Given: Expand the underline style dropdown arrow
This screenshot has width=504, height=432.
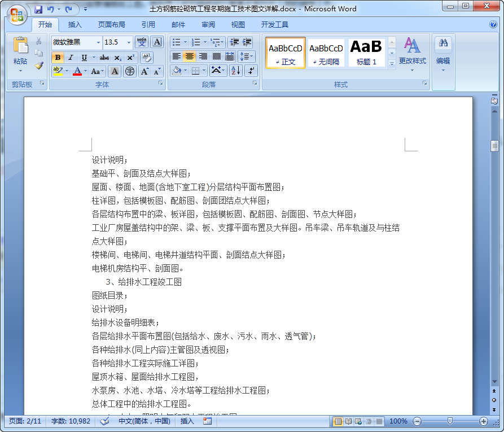Looking at the screenshot, I should (x=94, y=58).
